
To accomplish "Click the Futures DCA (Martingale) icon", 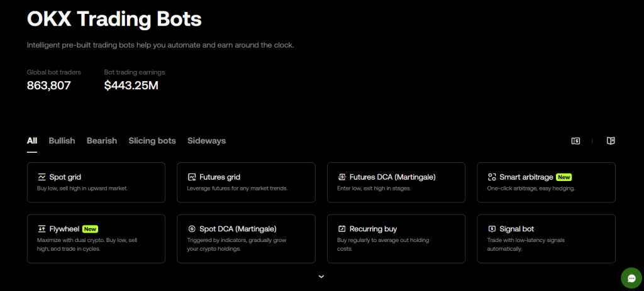I will 341,177.
